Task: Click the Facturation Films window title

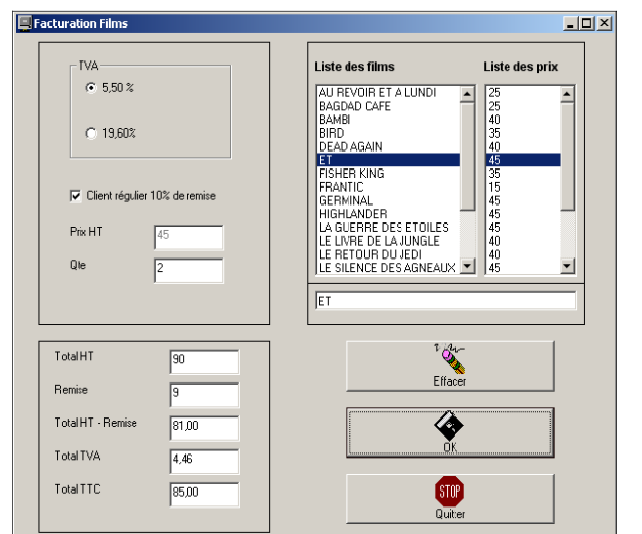Action: [81, 23]
